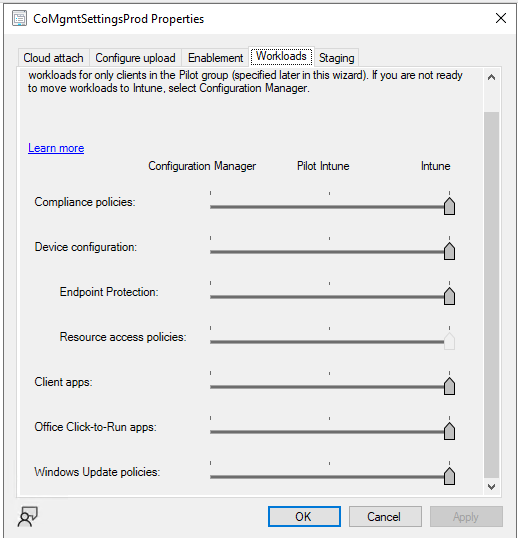This screenshot has height=538, width=518.
Task: Click the Endpoint Protection slider thumb
Action: 449,296
